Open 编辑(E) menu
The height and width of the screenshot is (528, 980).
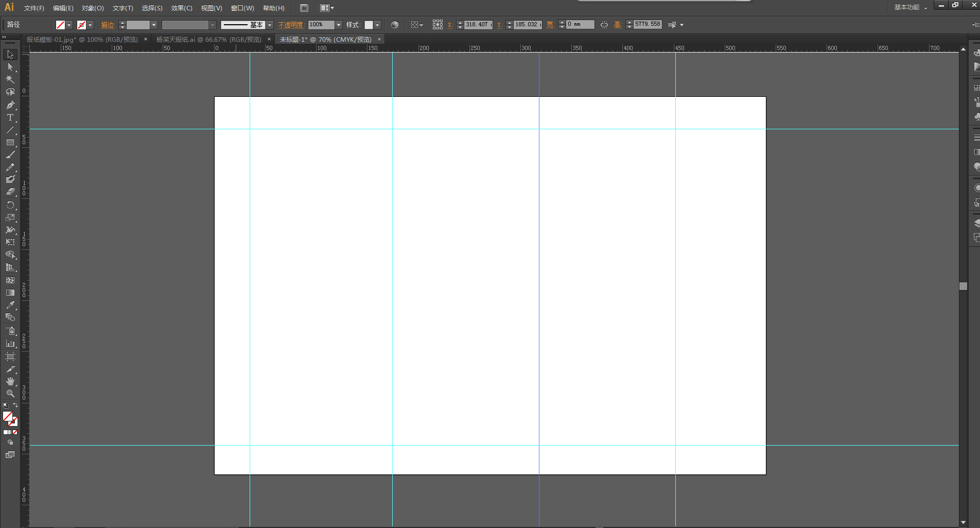[x=63, y=8]
